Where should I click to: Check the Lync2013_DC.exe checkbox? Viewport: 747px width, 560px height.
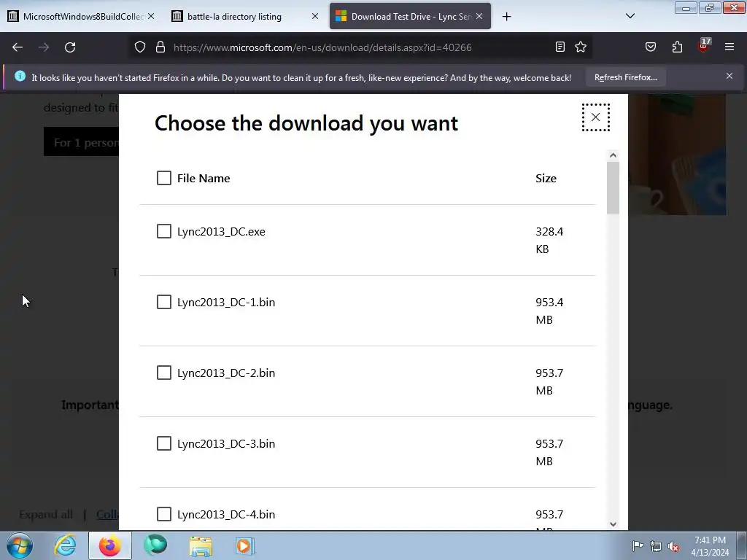click(x=164, y=231)
